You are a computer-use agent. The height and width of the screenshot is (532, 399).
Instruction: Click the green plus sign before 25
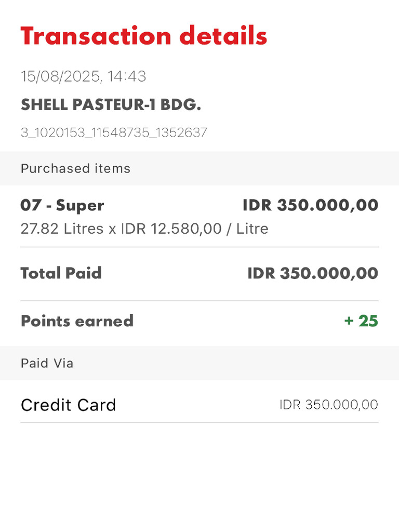tap(349, 321)
